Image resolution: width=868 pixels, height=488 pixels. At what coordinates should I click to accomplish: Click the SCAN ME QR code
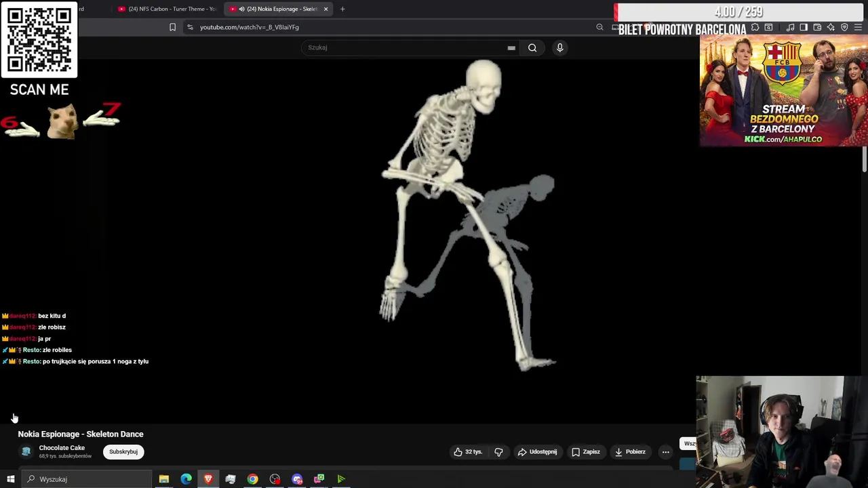click(x=39, y=39)
